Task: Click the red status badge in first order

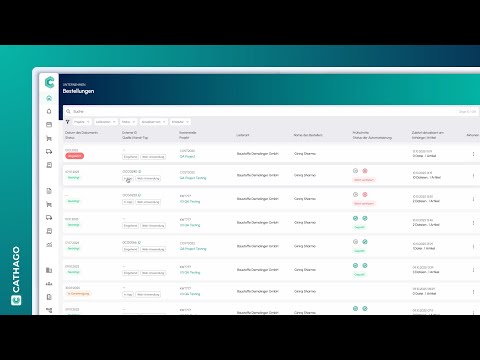Action: pos(75,156)
